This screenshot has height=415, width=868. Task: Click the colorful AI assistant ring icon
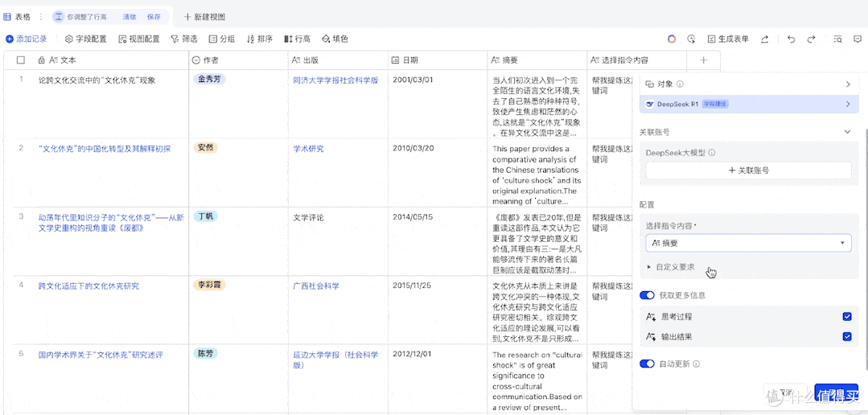[x=672, y=39]
